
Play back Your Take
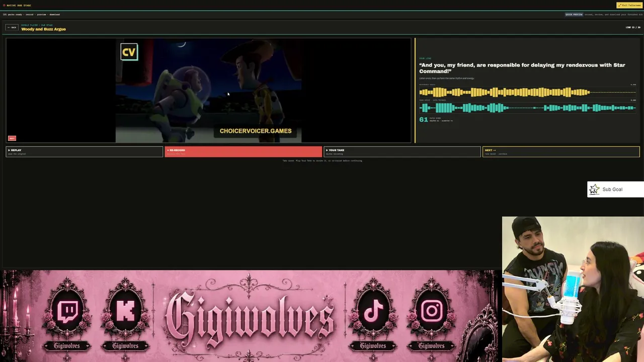402,151
